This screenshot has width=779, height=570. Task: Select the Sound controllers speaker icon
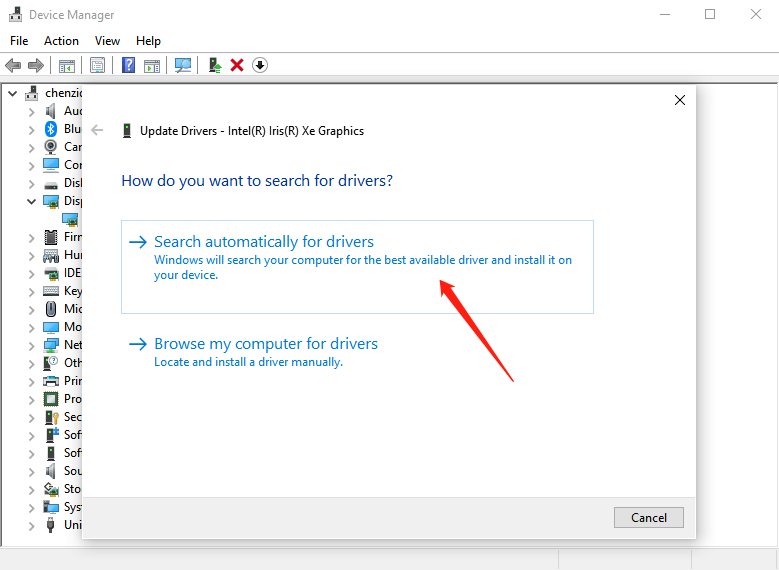pyautogui.click(x=51, y=471)
